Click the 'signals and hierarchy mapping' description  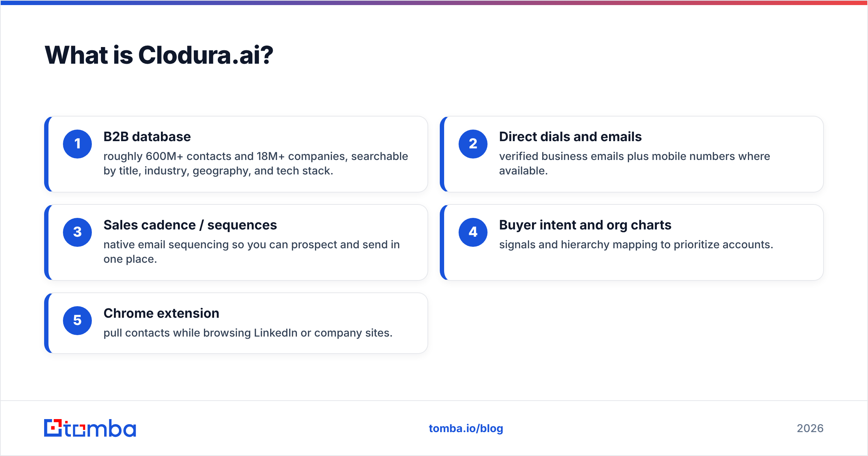[636, 245]
